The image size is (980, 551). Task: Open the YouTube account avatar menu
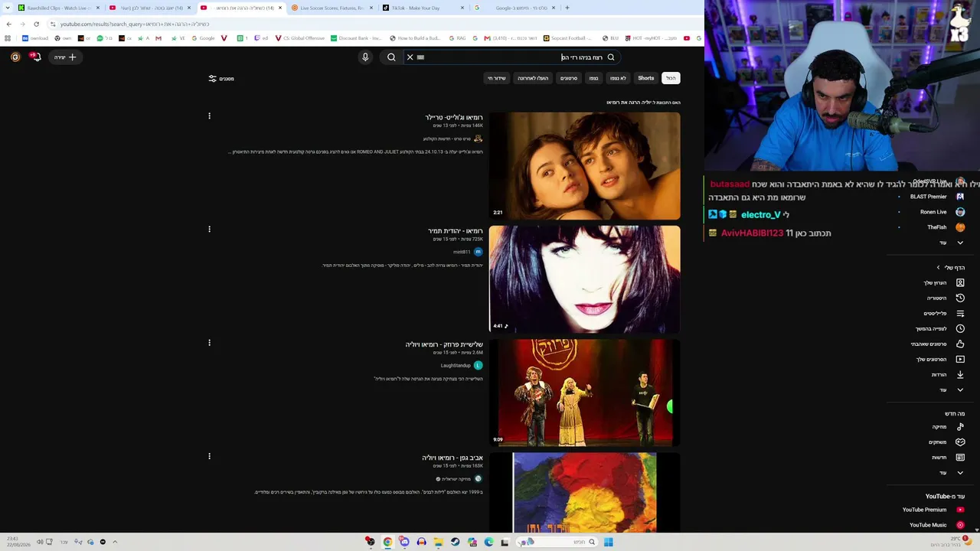click(15, 57)
